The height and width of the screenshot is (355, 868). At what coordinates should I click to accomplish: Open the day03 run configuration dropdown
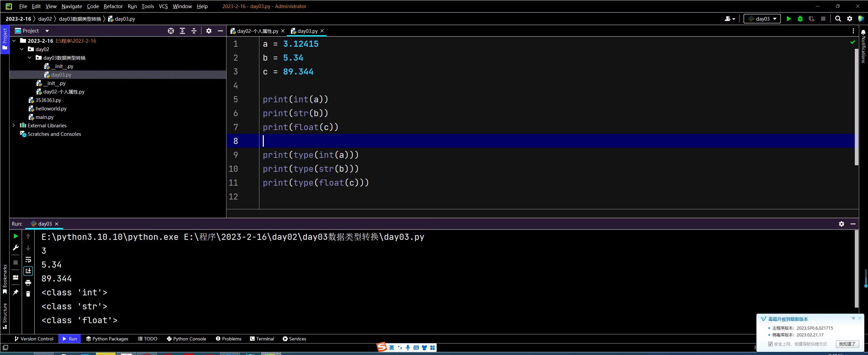pos(762,19)
